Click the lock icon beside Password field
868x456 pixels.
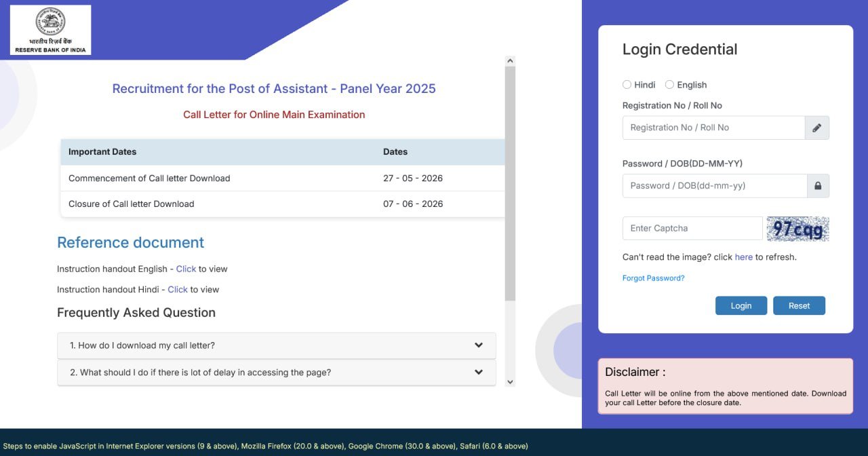[818, 186]
